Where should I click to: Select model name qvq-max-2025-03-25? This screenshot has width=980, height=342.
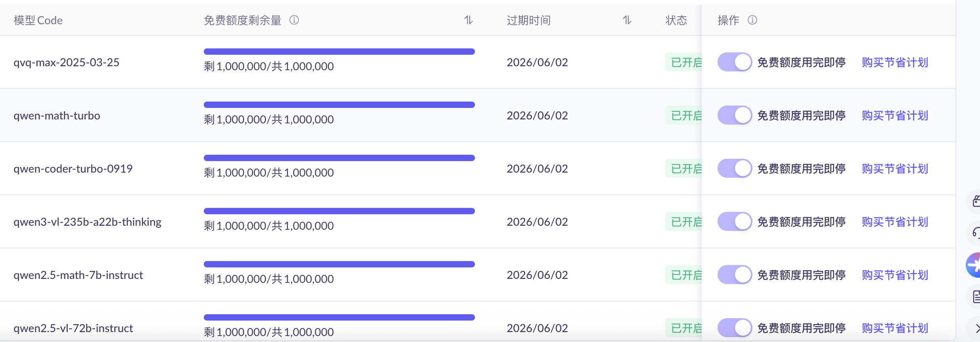pos(66,62)
